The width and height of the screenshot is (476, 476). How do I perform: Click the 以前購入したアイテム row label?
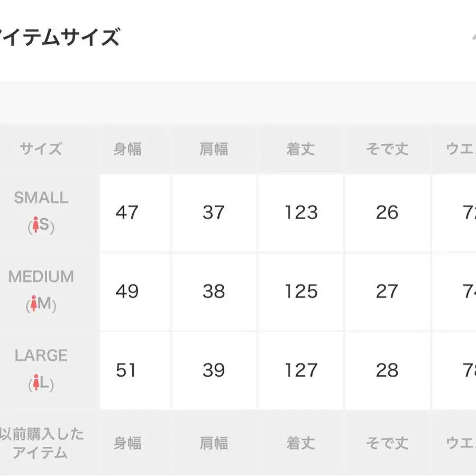(41, 443)
